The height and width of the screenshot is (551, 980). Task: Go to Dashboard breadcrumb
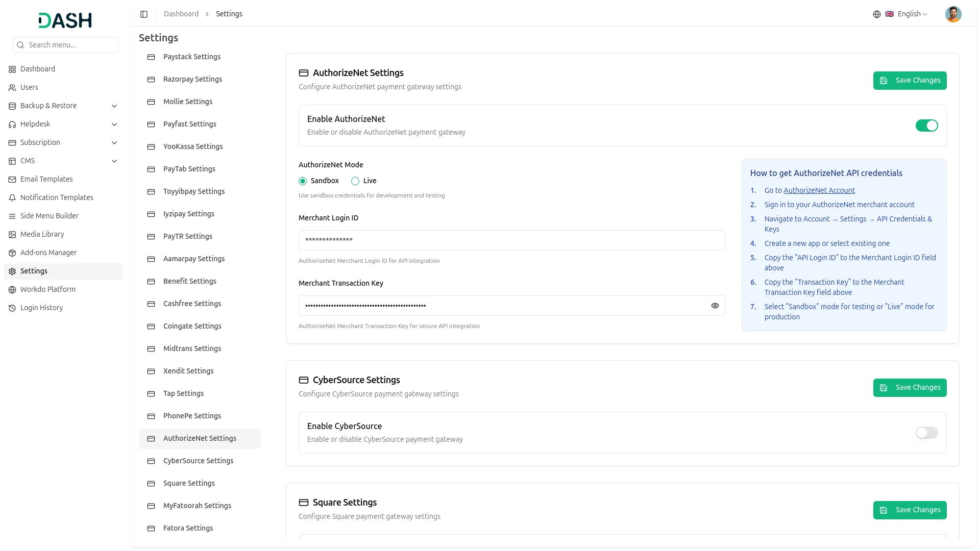pyautogui.click(x=181, y=14)
